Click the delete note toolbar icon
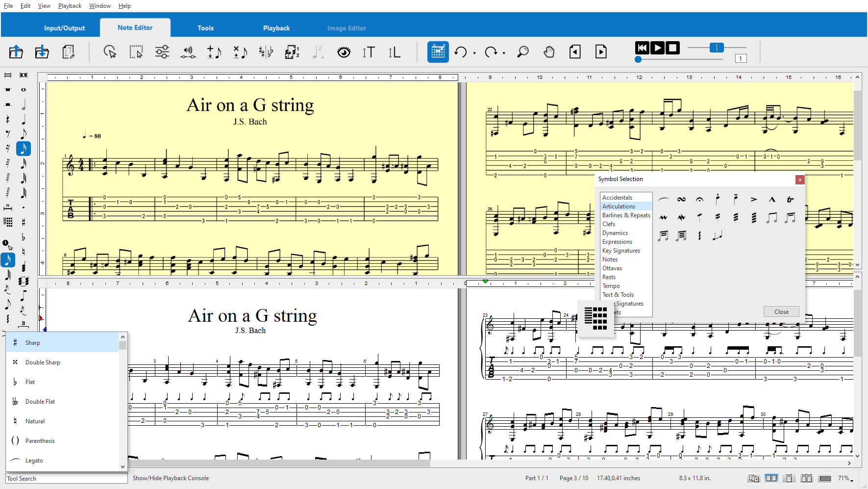Viewport: 868px width, 489px height. tap(240, 51)
